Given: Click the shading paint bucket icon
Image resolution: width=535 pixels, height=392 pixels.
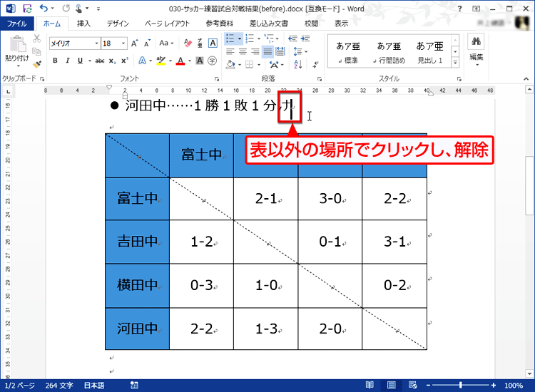Looking at the screenshot, I should tap(230, 64).
